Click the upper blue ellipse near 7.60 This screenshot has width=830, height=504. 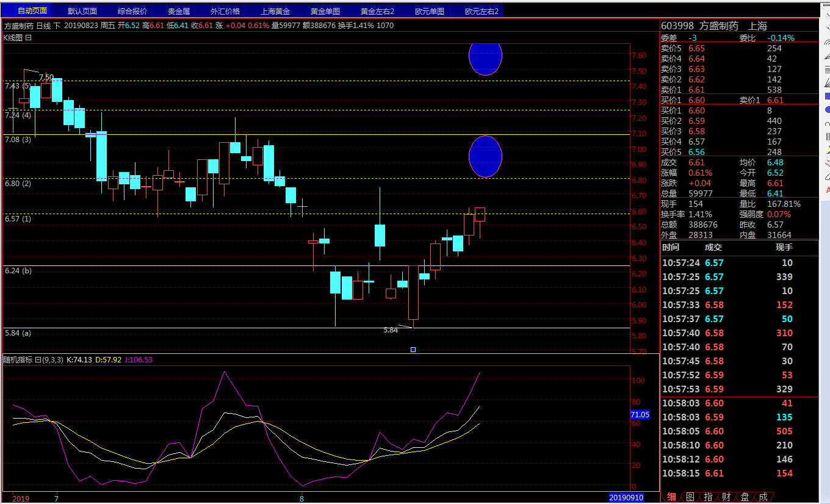(x=485, y=57)
